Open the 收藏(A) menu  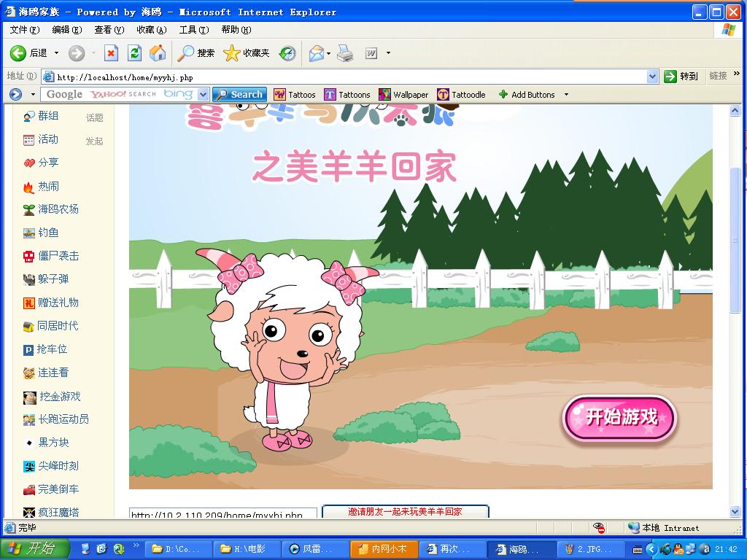pyautogui.click(x=152, y=30)
